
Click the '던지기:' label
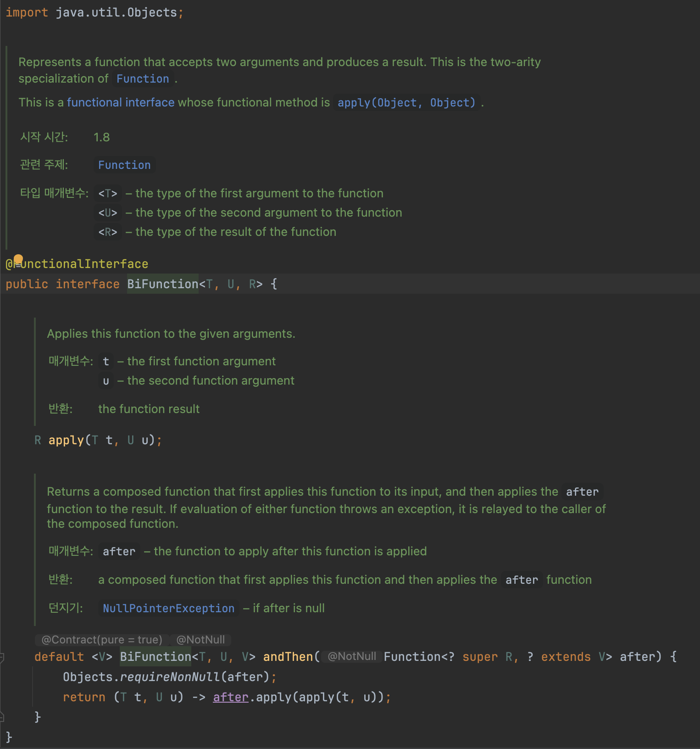(x=66, y=608)
